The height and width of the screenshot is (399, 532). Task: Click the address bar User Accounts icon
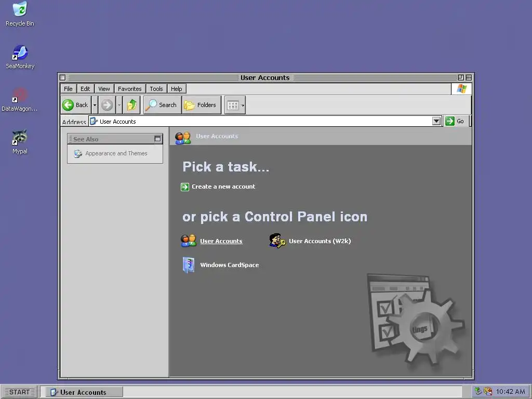click(94, 121)
